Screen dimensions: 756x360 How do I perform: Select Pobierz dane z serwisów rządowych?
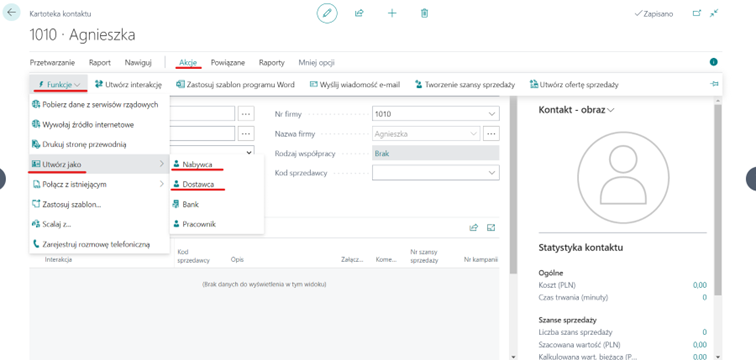coord(99,105)
